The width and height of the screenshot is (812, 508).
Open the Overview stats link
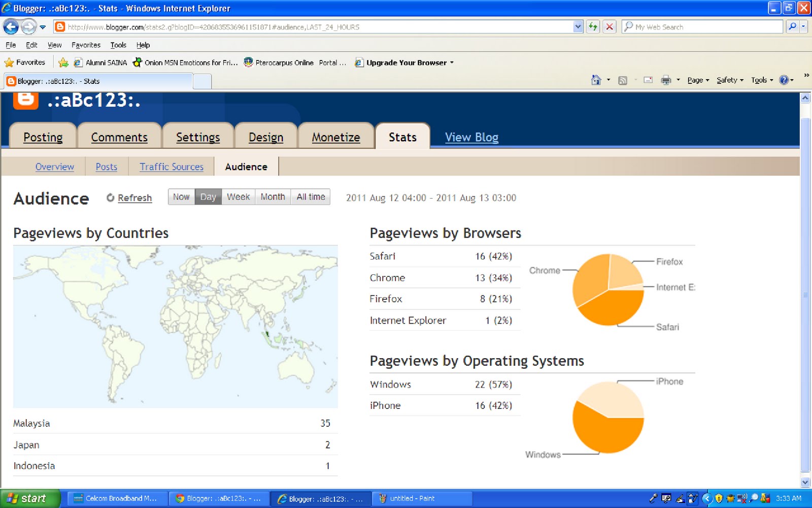pyautogui.click(x=55, y=167)
